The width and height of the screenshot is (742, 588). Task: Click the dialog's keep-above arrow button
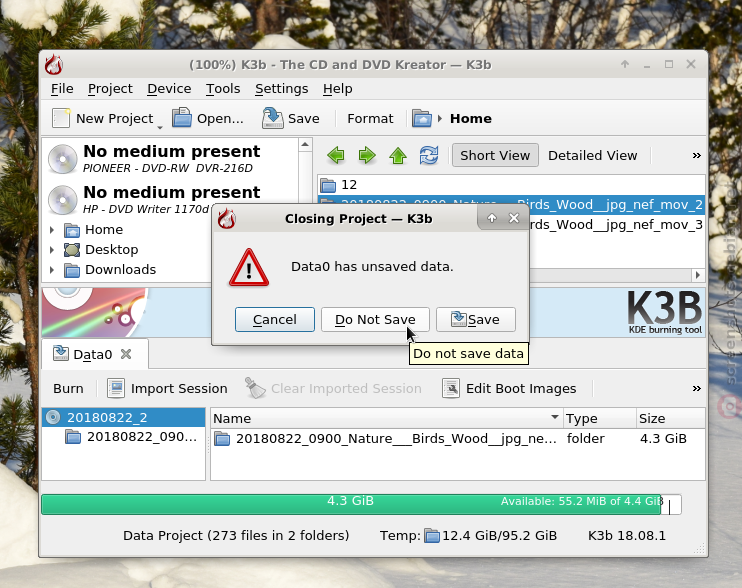(492, 218)
